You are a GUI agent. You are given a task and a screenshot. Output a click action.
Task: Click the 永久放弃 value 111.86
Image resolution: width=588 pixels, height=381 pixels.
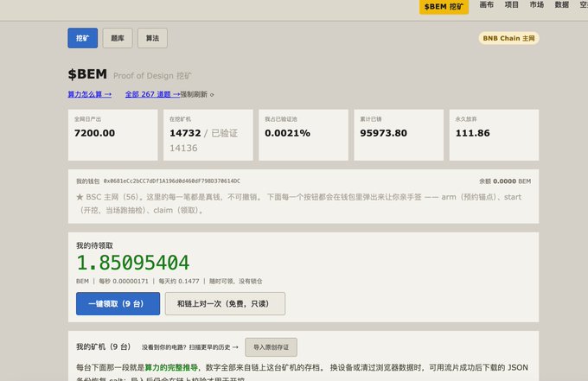472,133
